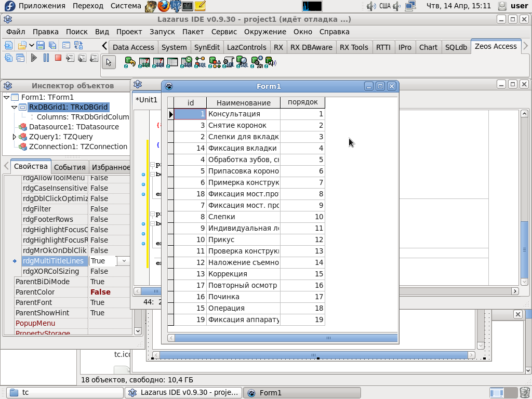Click the Наименование column header

pyautogui.click(x=243, y=102)
